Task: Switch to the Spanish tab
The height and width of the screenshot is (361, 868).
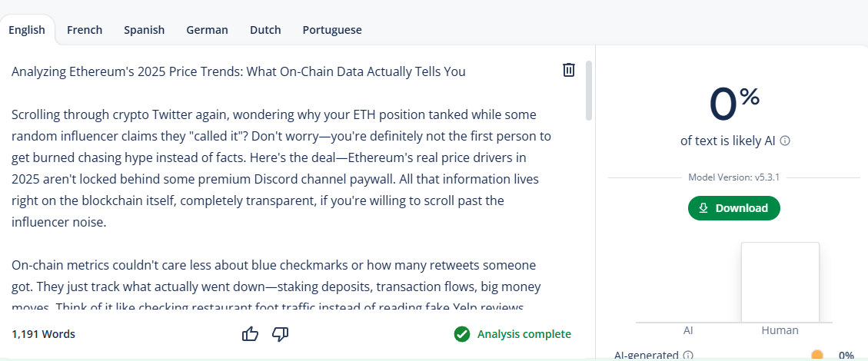Action: tap(144, 30)
